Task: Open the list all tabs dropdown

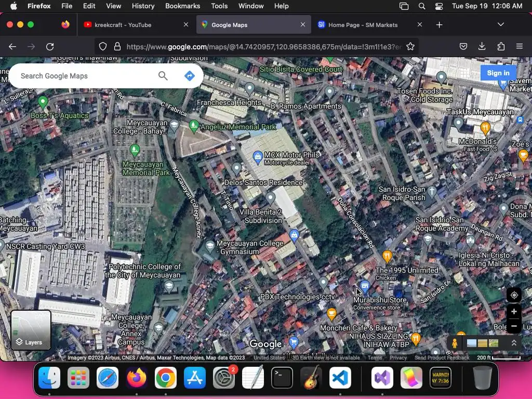Action: pyautogui.click(x=501, y=24)
